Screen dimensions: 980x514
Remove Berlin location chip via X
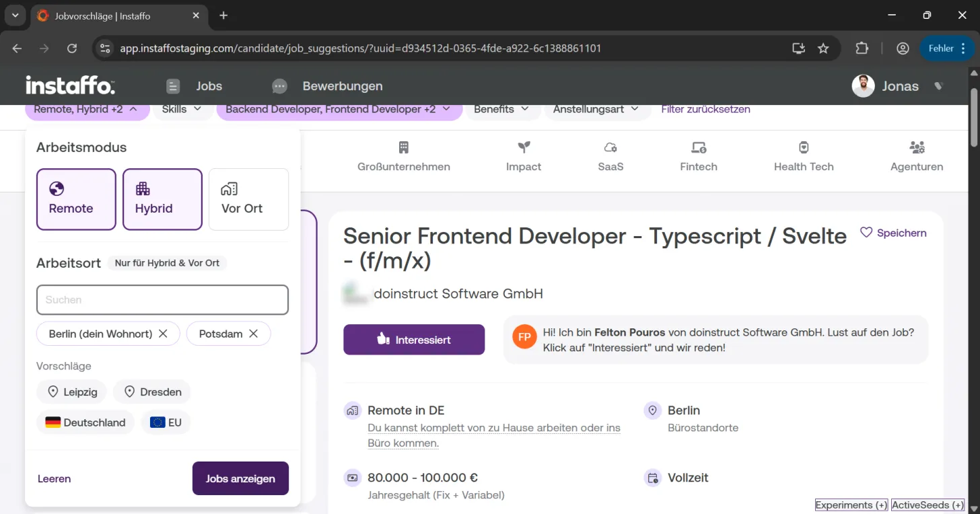tap(163, 334)
